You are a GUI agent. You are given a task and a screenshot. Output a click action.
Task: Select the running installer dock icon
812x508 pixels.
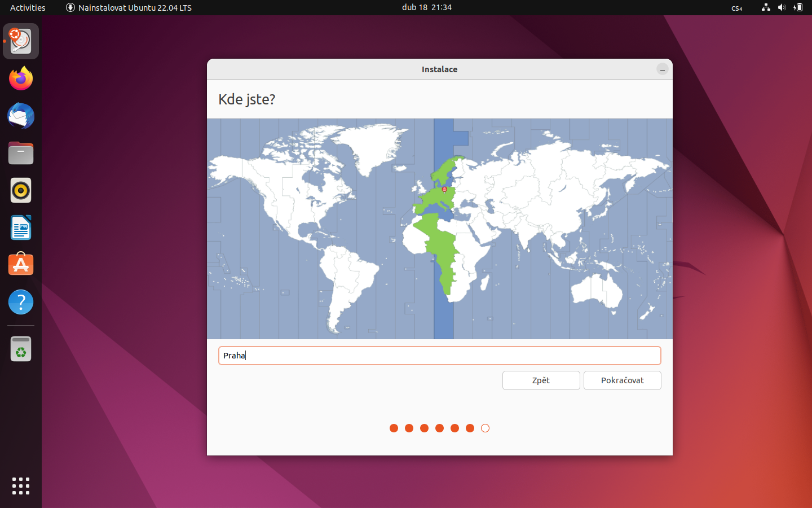(20, 41)
